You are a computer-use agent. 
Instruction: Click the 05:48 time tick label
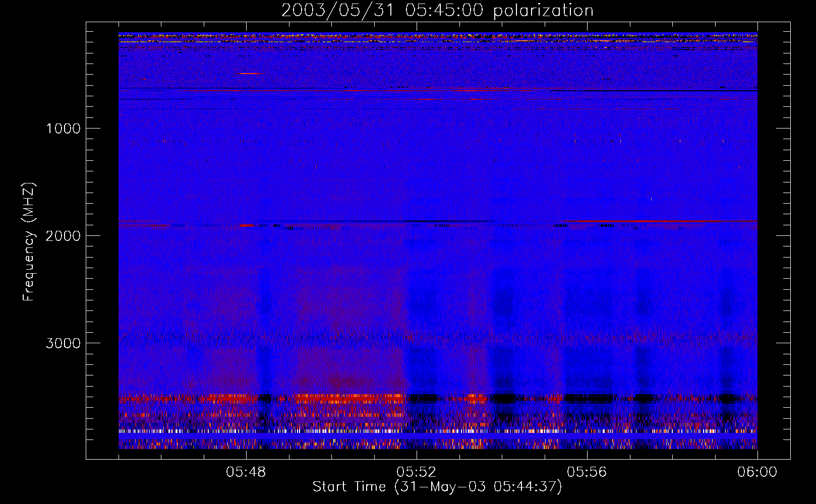click(246, 472)
